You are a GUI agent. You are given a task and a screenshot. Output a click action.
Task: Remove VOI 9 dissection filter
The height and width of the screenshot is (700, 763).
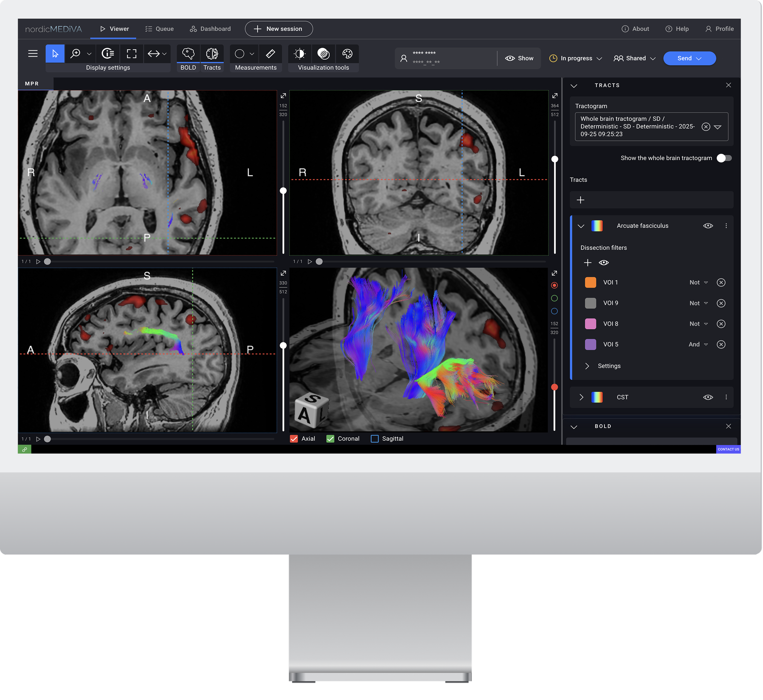pos(721,303)
